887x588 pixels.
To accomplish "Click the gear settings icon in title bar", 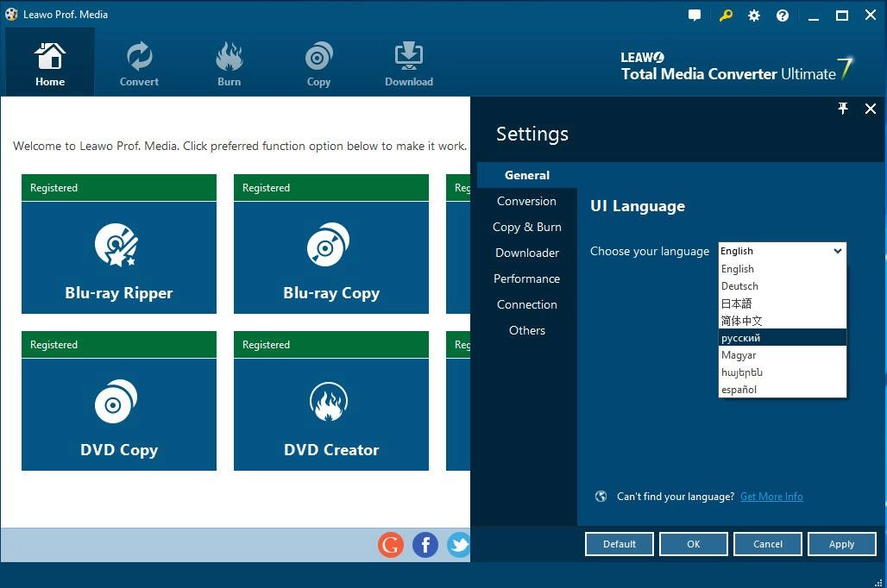I will click(x=754, y=16).
